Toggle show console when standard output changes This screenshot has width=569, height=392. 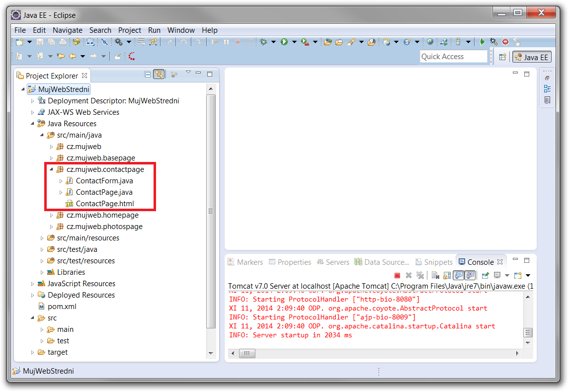(459, 275)
